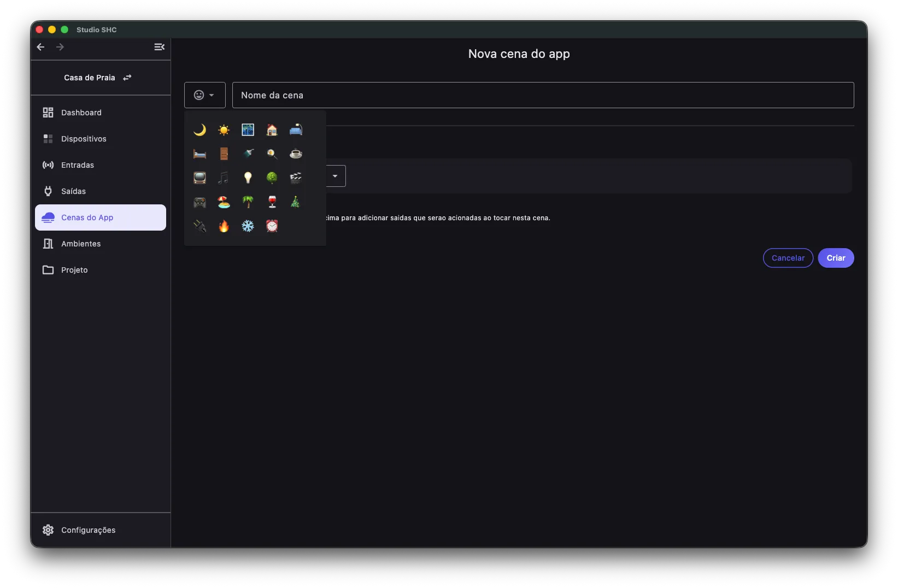
Task: Pick the electric plug emoji
Action: click(199, 226)
